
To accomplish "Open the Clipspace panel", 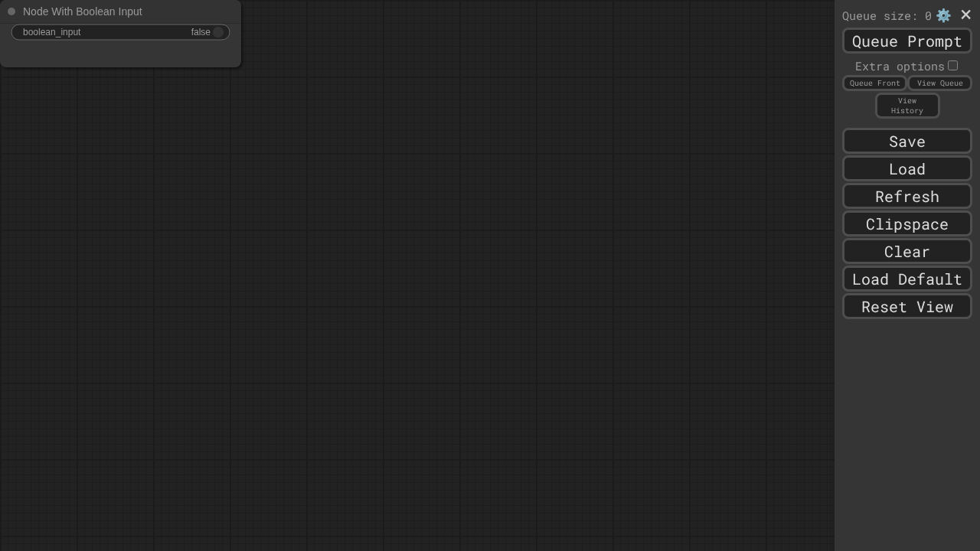I will tap(907, 224).
